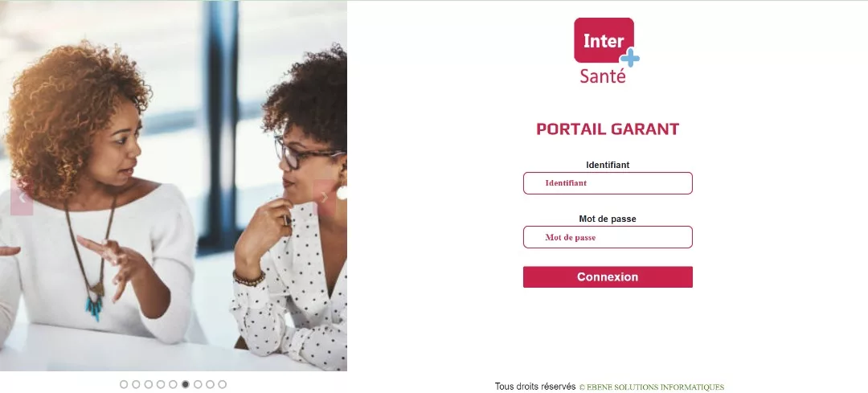868x393 pixels.
Task: Click the active filled carousel dot
Action: click(x=186, y=384)
